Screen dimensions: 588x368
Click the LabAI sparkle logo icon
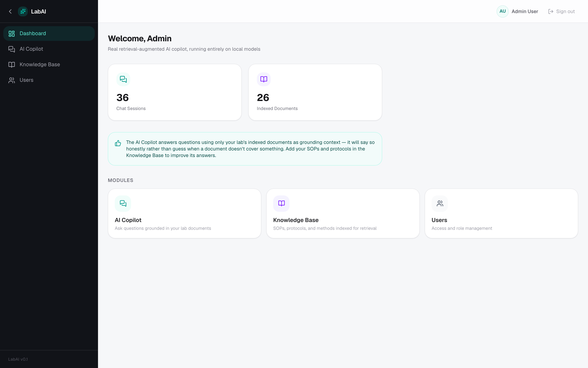23,11
